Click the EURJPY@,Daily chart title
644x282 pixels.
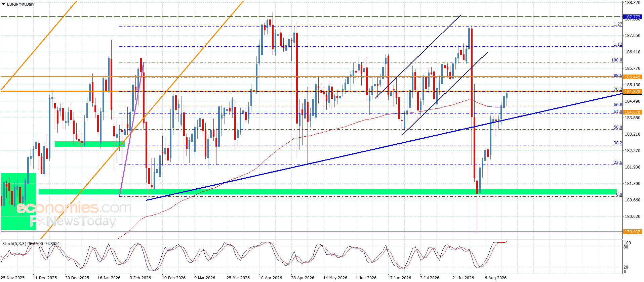tap(21, 4)
